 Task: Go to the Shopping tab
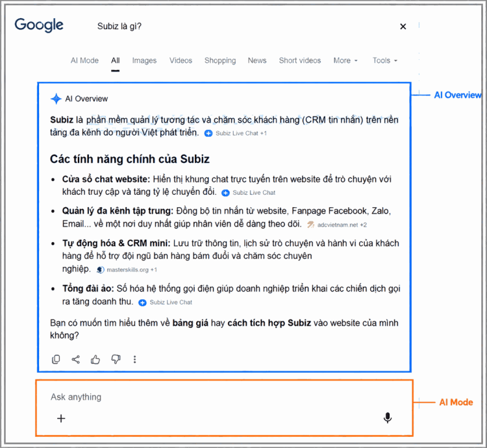pos(220,60)
